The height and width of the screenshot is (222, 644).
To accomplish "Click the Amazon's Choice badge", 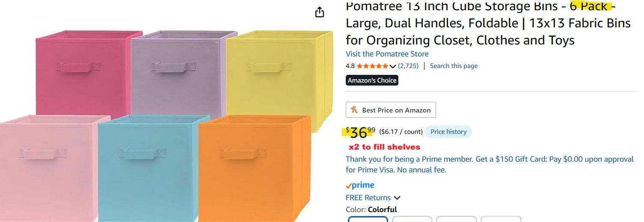I will click(372, 80).
